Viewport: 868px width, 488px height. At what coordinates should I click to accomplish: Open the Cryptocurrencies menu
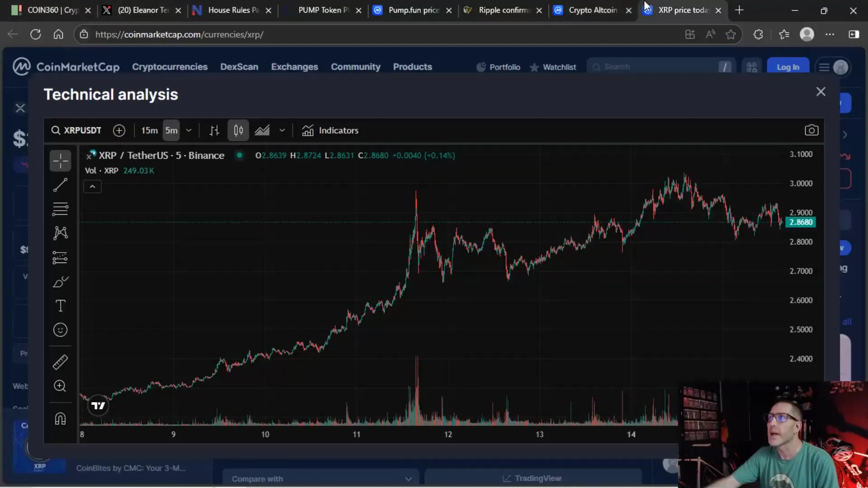[170, 67]
